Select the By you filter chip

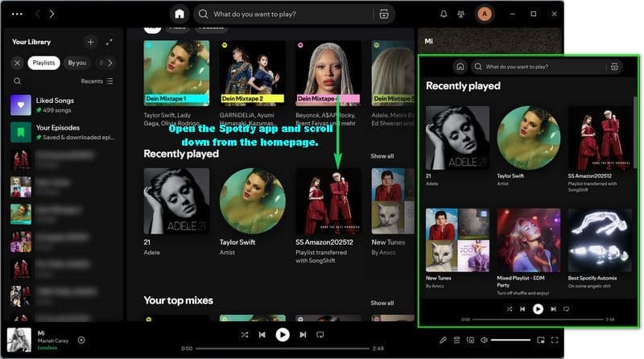[76, 63]
